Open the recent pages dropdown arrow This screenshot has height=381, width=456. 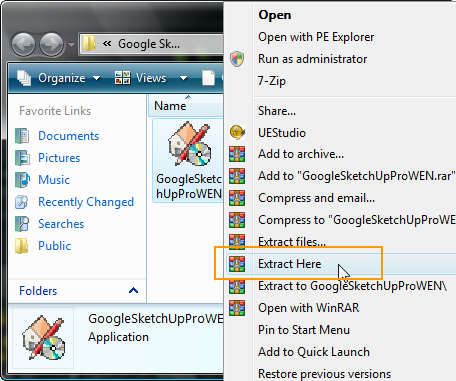point(71,44)
